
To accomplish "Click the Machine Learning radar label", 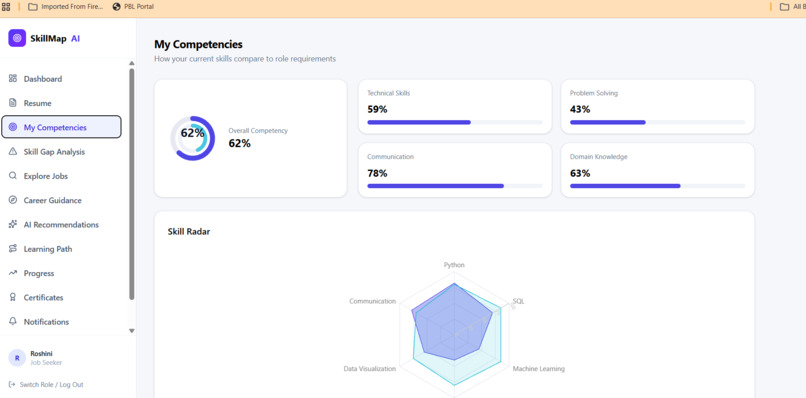I will click(x=539, y=369).
